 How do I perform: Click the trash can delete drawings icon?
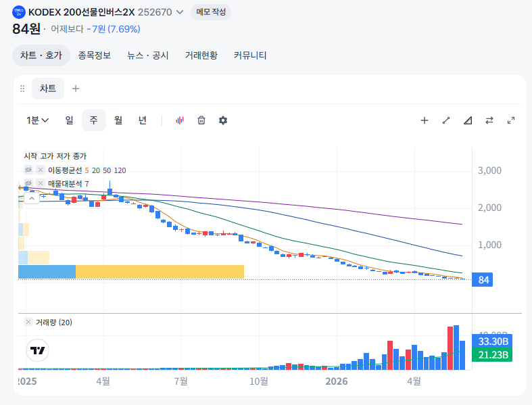point(201,120)
